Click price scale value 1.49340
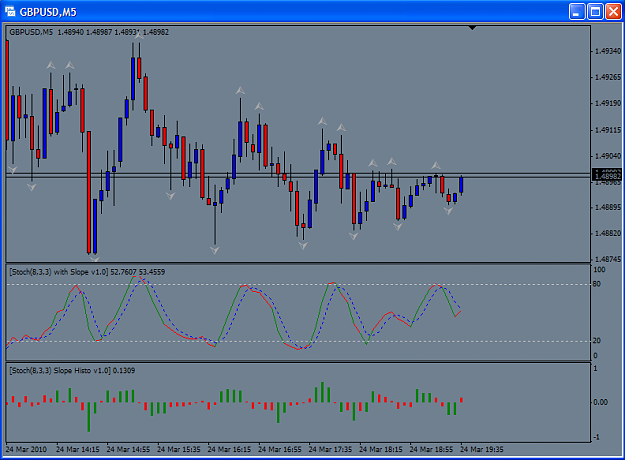This screenshot has height=460, width=625. 607,51
